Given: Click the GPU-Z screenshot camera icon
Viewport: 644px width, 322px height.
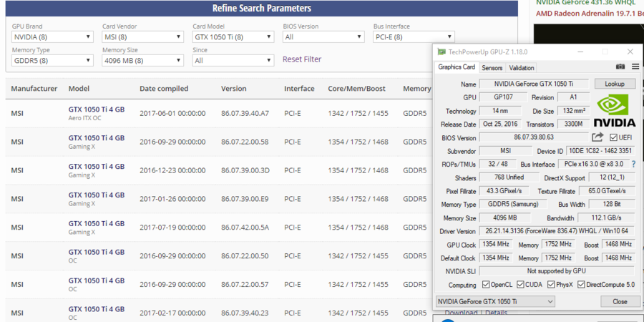Looking at the screenshot, I should click(620, 67).
